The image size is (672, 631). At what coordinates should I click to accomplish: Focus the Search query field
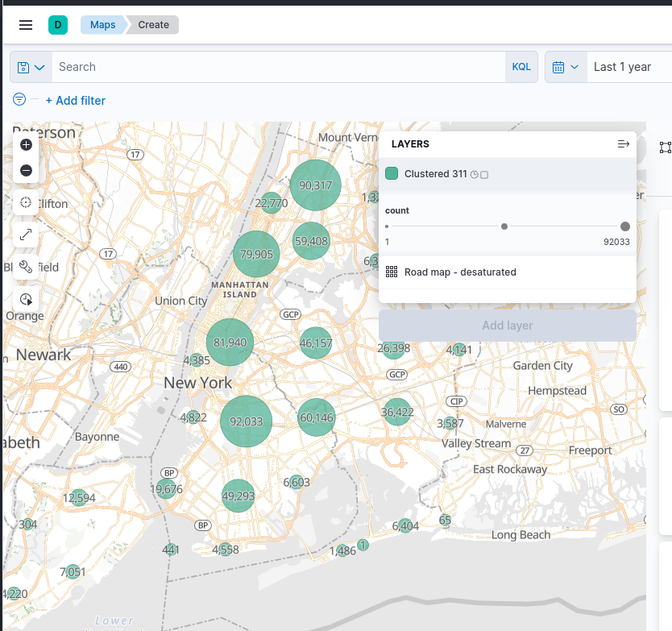[279, 67]
